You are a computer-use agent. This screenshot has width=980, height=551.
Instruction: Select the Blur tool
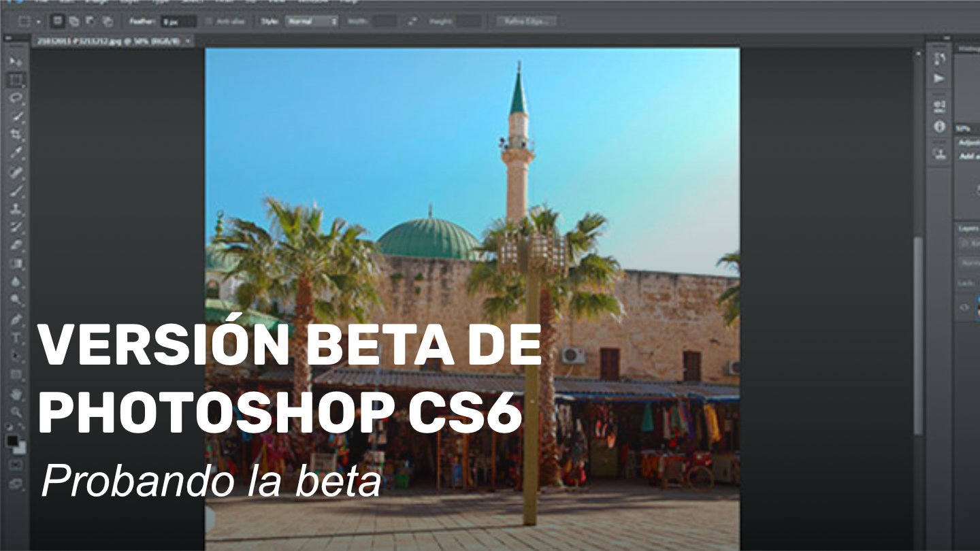click(16, 282)
